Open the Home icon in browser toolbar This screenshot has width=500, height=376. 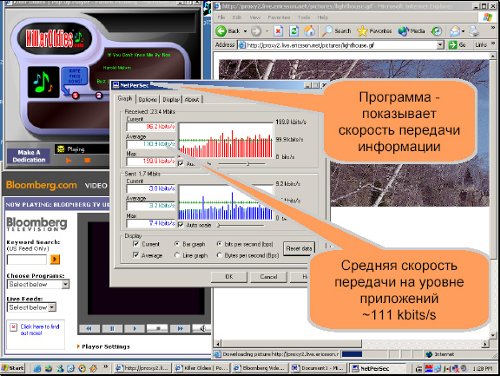click(x=309, y=31)
